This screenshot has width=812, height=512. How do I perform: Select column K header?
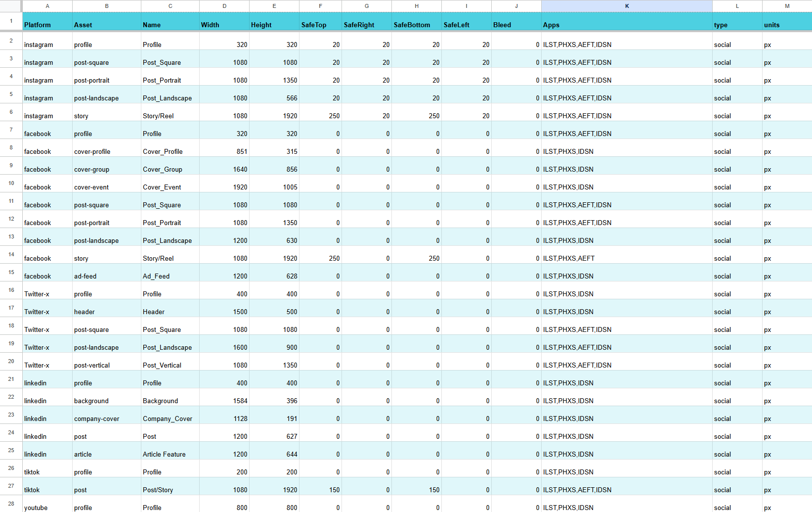click(x=627, y=6)
